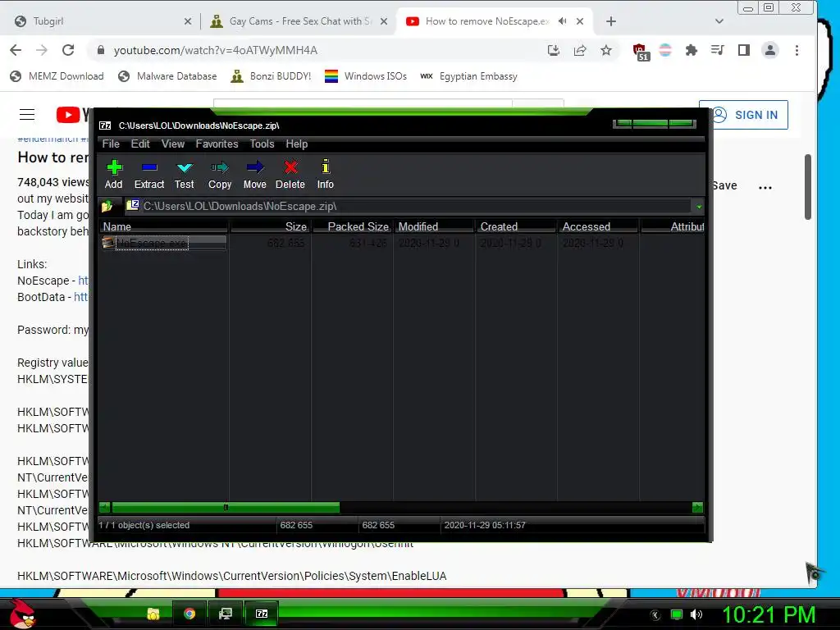Open the Angry Birds start button
Image resolution: width=840 pixels, height=630 pixels.
22,613
